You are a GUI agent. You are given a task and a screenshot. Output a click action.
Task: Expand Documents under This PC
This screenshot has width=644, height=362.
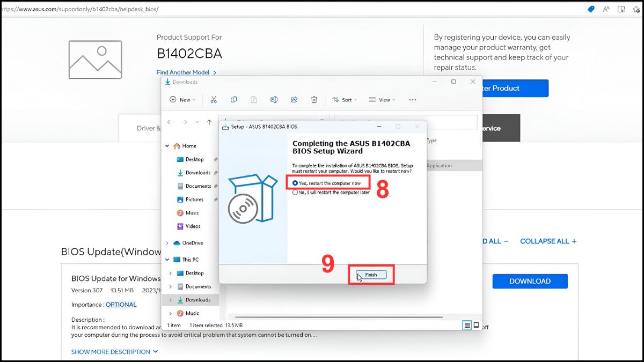tap(171, 286)
